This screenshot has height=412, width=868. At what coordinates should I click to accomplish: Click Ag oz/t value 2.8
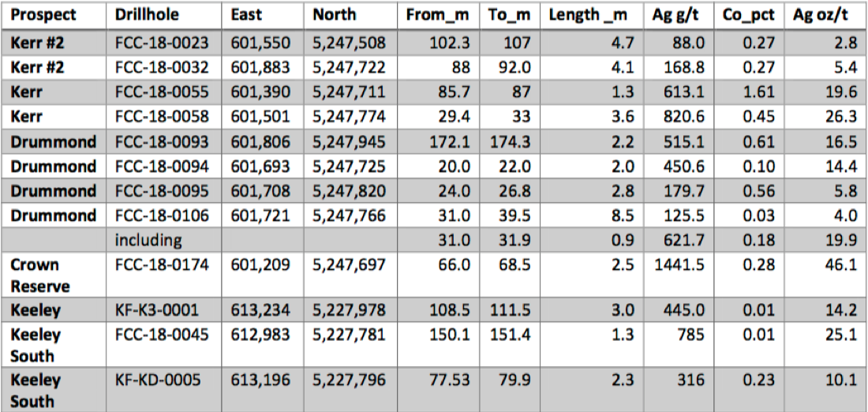pyautogui.click(x=847, y=42)
